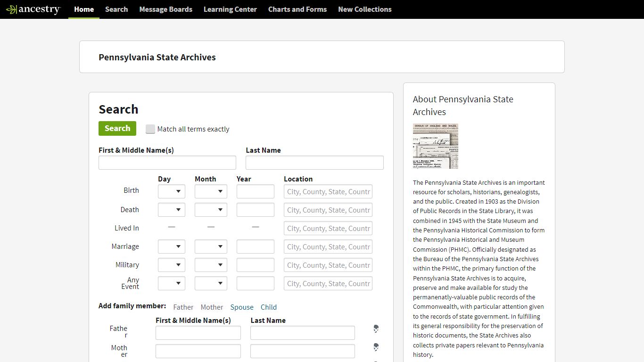Click the Military Year field
The height and width of the screenshot is (362, 644).
(x=256, y=265)
